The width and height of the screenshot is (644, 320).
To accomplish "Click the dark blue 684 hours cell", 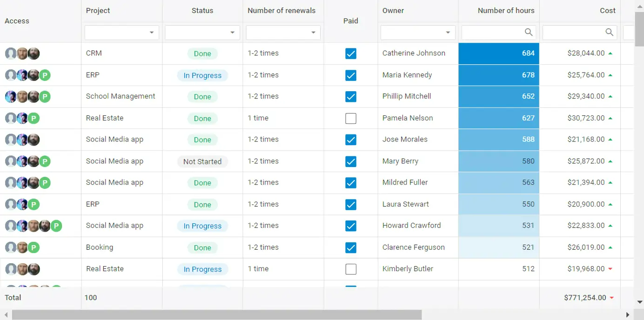I will tap(499, 53).
